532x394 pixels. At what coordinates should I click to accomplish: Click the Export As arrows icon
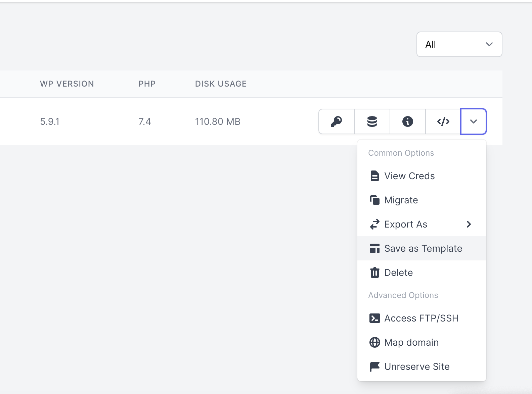[374, 224]
